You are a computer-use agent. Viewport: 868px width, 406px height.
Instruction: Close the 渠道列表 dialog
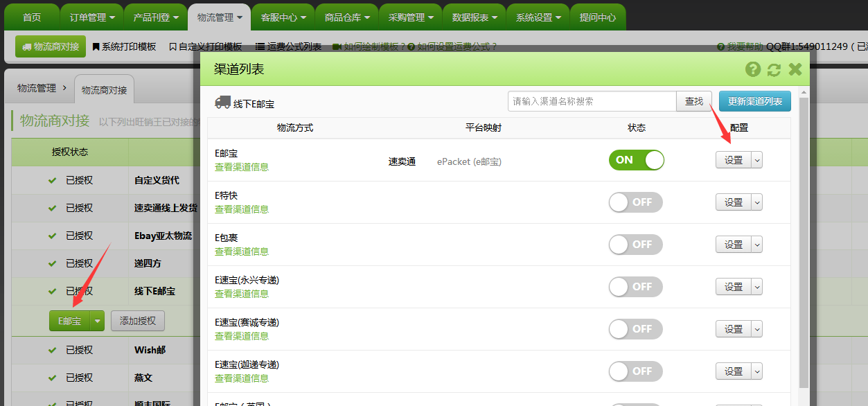pos(795,69)
